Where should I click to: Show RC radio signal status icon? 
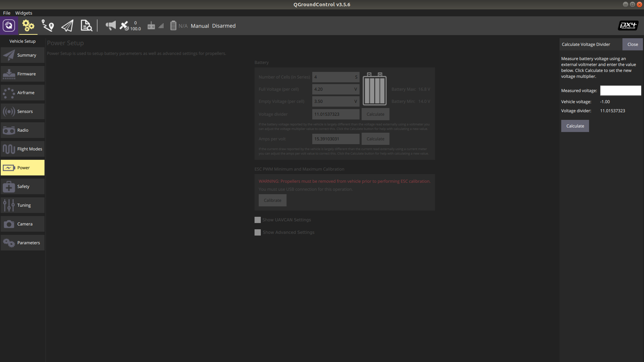(x=151, y=26)
